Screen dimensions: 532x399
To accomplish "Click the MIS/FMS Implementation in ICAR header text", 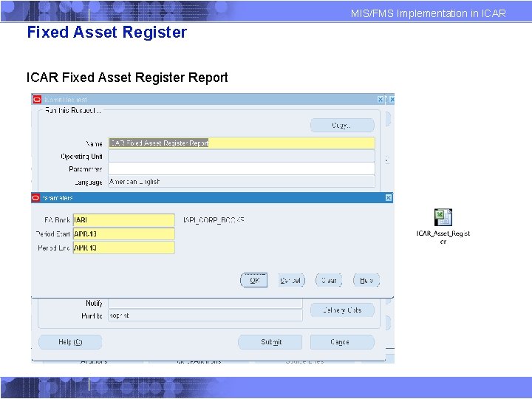I will [428, 13].
